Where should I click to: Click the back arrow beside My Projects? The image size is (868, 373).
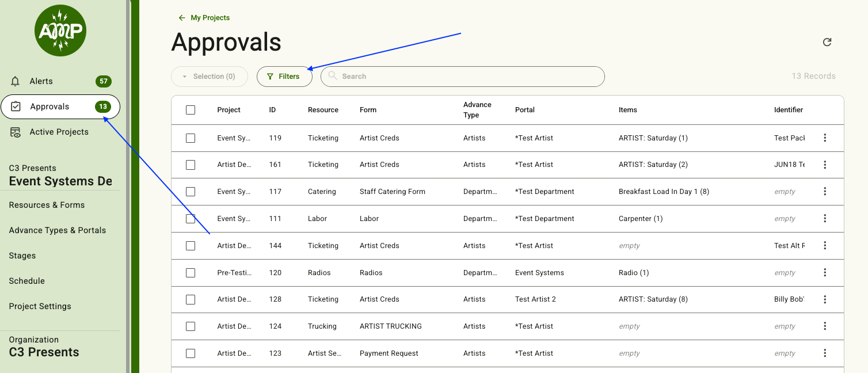182,18
